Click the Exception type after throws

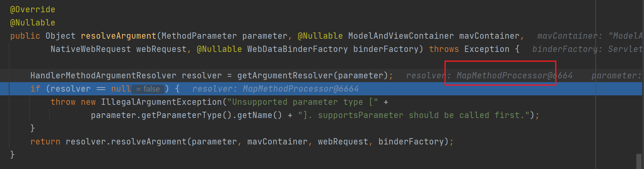coord(487,49)
